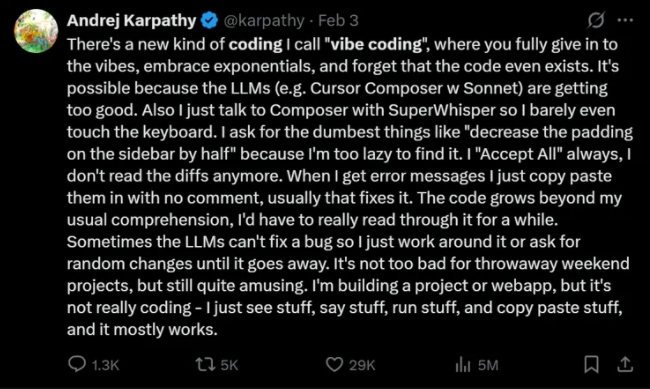
Task: Click the share upload arrow icon
Action: [x=625, y=365]
